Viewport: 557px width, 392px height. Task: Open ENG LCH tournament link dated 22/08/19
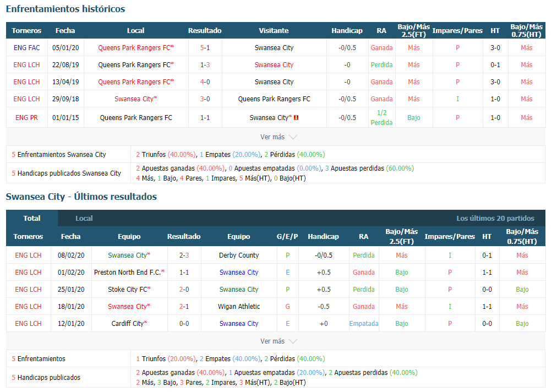click(x=26, y=64)
